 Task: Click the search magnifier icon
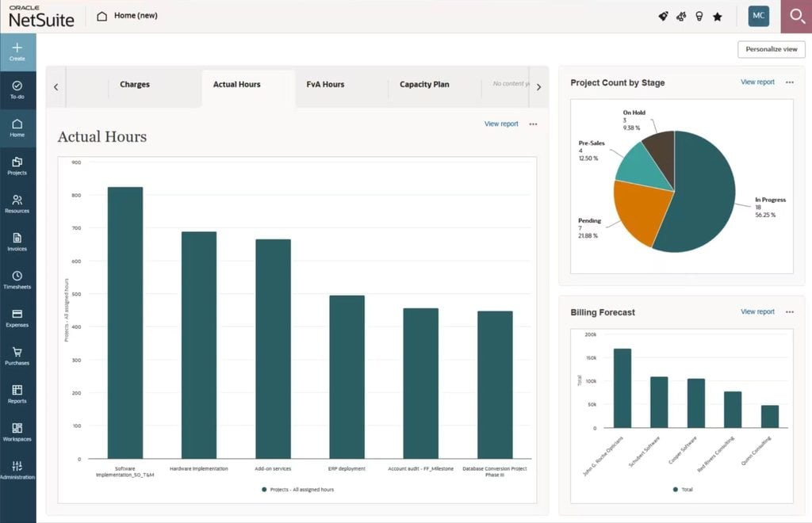click(x=796, y=17)
